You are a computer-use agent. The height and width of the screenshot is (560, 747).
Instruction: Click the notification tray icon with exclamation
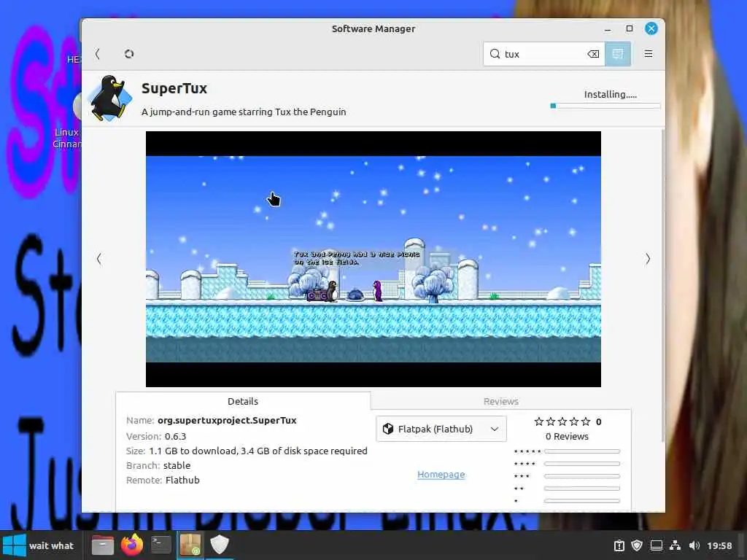tap(619, 545)
